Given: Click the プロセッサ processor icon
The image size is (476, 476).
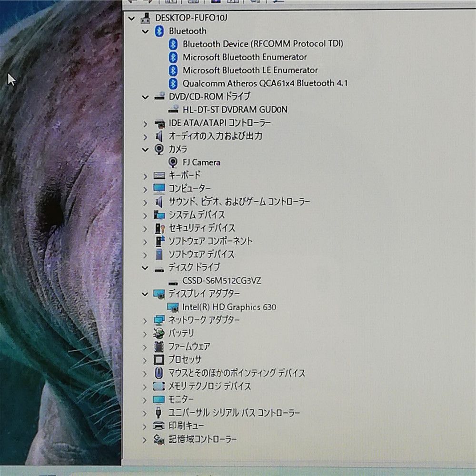Looking at the screenshot, I should tap(159, 360).
